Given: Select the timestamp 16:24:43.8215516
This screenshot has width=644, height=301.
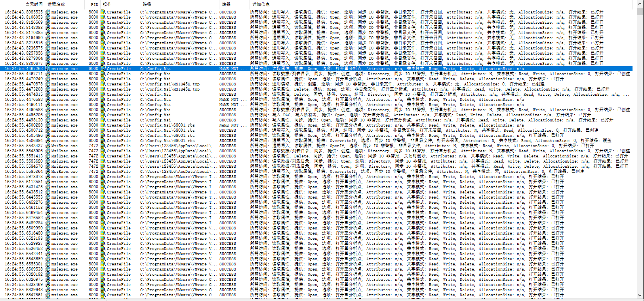Looking at the screenshot, I should 24,43.
